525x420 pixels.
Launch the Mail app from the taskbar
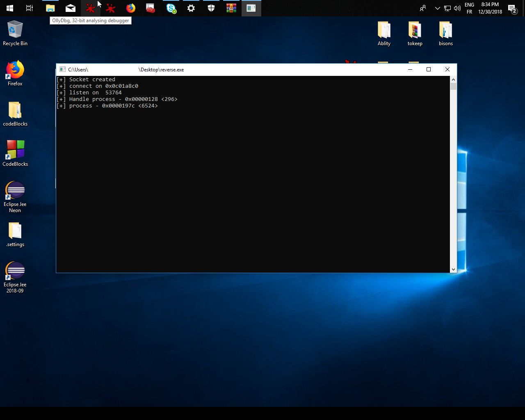pos(71,8)
